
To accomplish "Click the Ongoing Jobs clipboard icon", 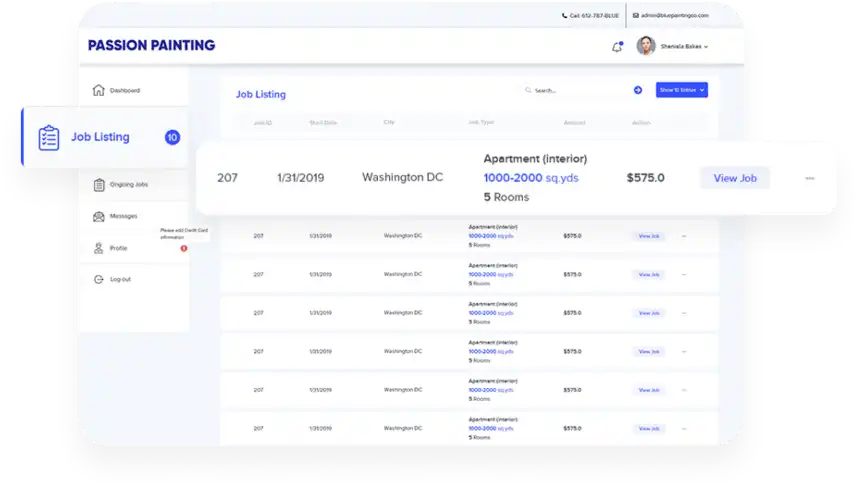I will [99, 185].
